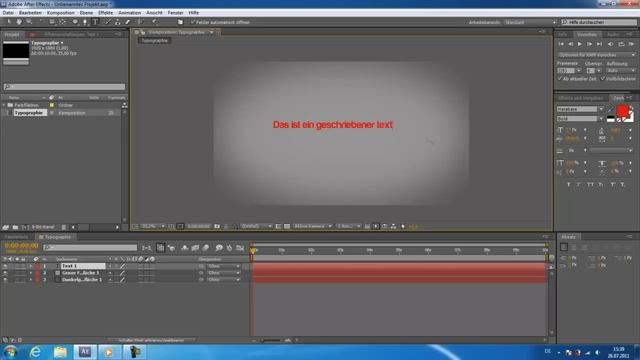
Task: Jump to last frame in preview panel
Action: click(599, 44)
